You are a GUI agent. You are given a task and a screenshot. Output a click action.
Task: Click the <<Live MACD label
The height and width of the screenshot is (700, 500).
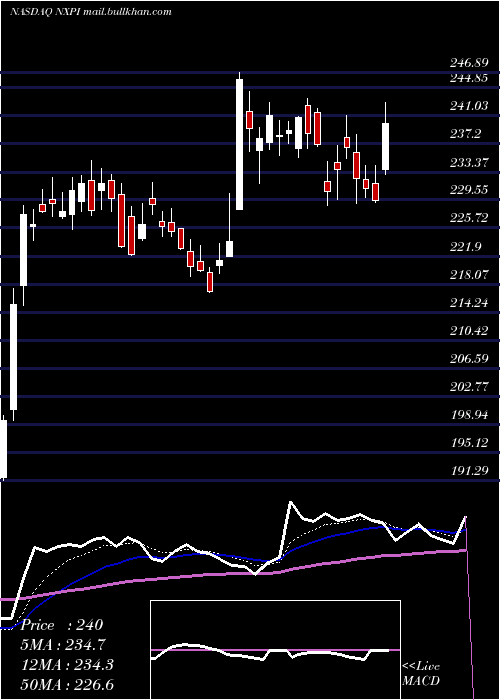tap(421, 674)
